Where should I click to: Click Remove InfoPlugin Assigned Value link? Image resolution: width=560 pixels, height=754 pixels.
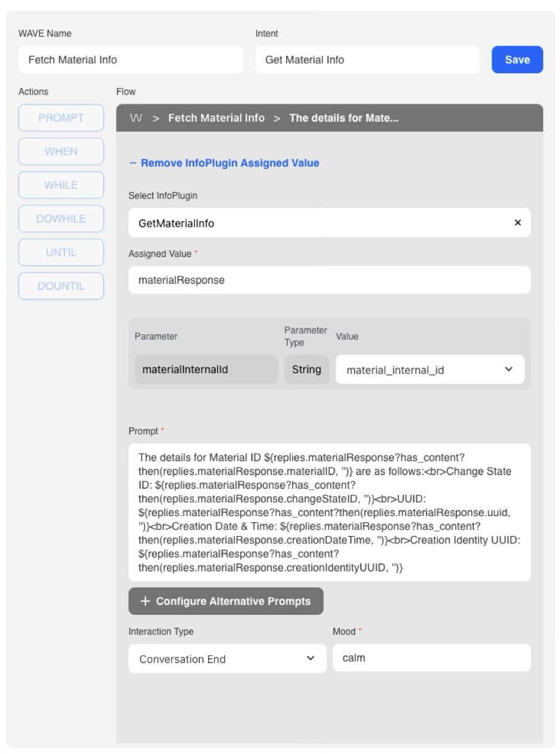click(224, 163)
